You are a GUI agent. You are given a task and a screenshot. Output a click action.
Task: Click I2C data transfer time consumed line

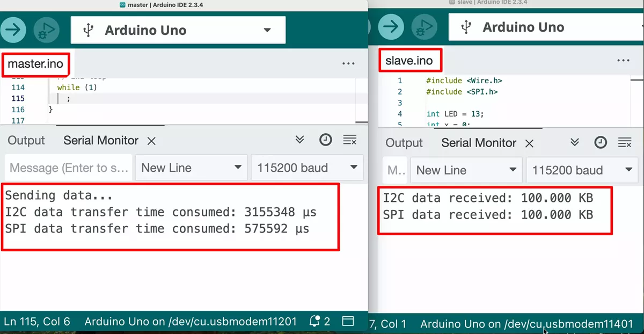pyautogui.click(x=160, y=212)
